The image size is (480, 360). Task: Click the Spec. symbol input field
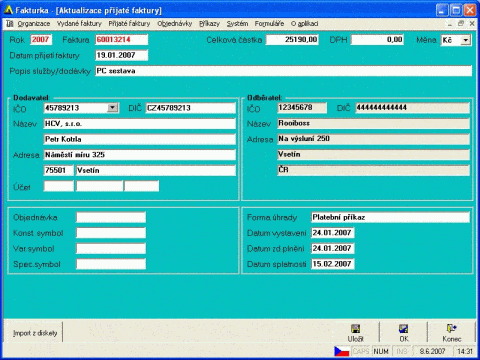pos(111,264)
